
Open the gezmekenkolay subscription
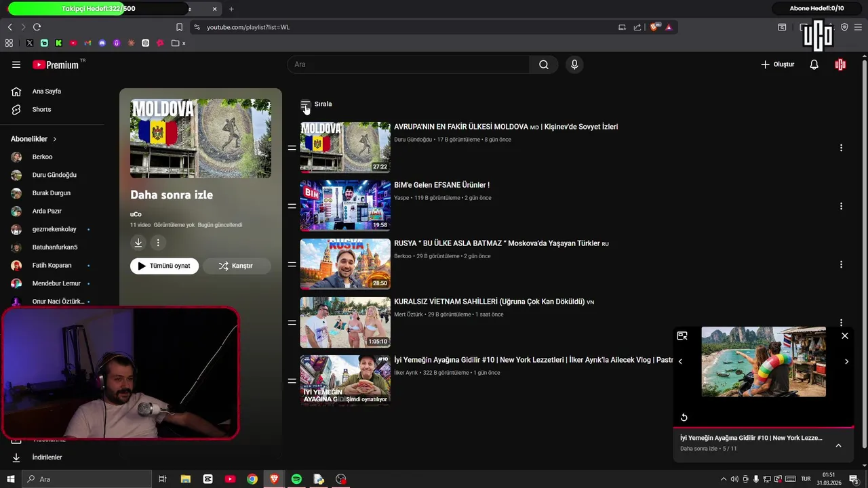(x=53, y=229)
